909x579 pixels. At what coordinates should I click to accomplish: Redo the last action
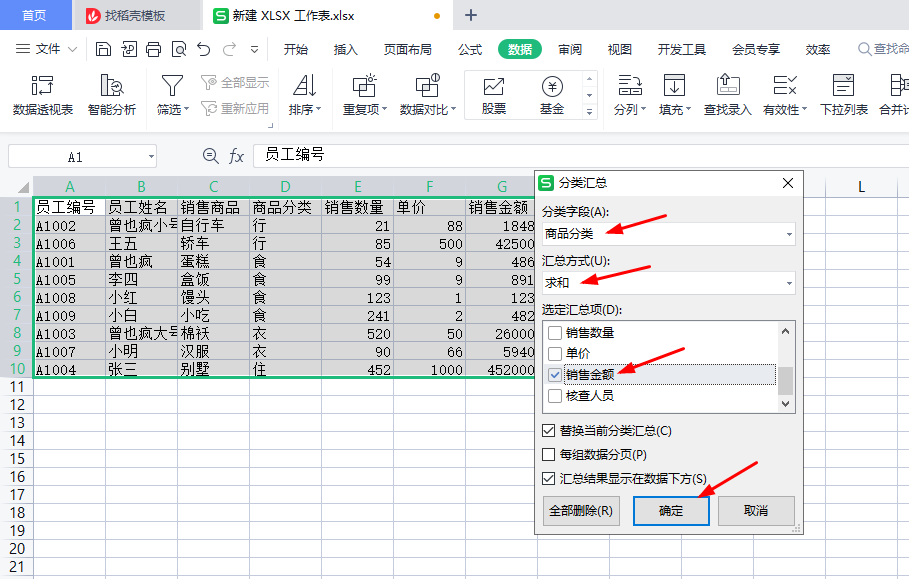(230, 49)
